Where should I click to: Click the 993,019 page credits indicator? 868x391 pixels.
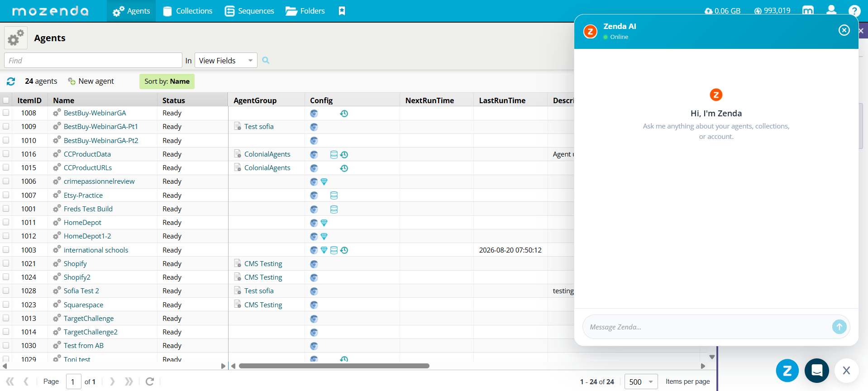[772, 11]
